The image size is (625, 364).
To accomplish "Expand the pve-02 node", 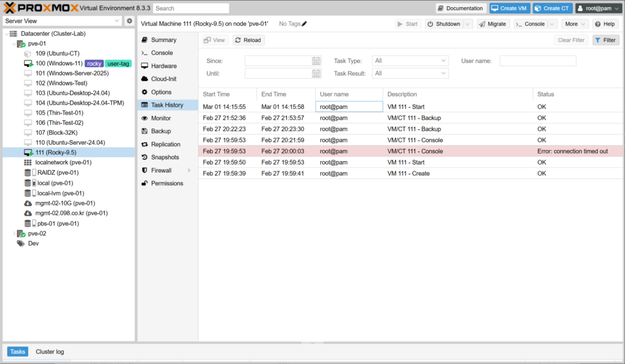I will (x=15, y=234).
